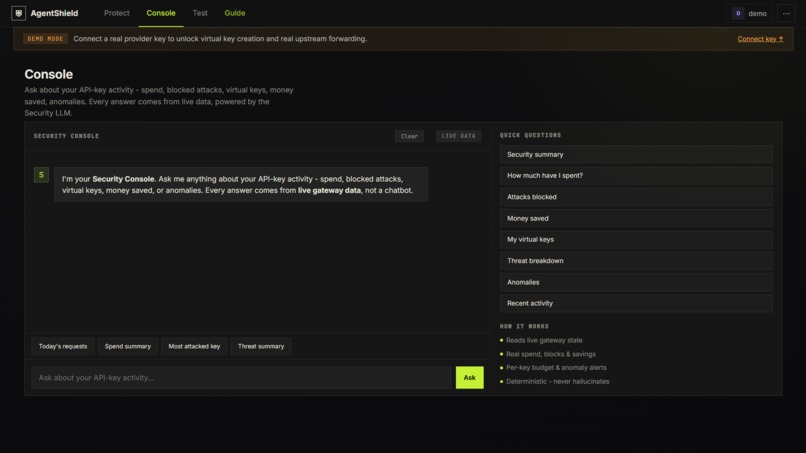Click the Today's requests suggestion chip

pyautogui.click(x=63, y=347)
